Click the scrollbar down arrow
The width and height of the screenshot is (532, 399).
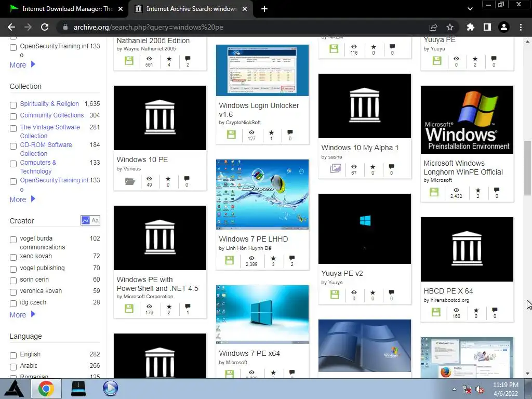[x=528, y=374]
